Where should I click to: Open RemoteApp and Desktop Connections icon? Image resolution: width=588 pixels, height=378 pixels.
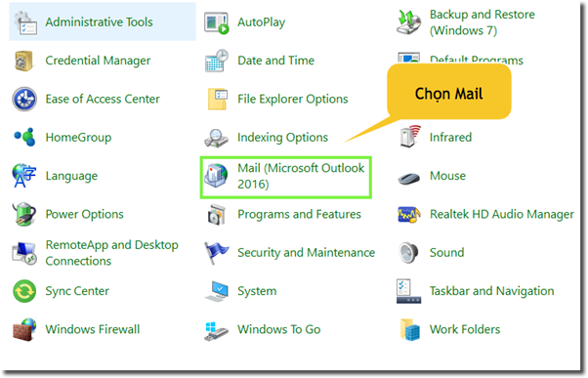(24, 253)
